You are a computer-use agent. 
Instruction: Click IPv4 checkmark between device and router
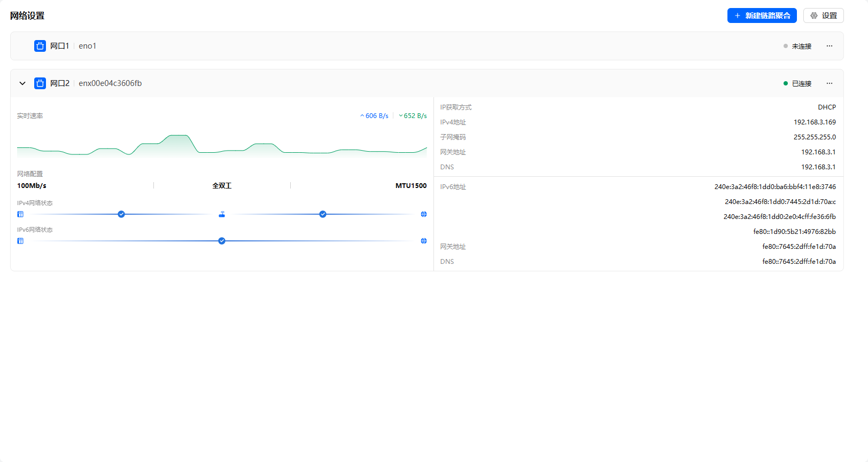pyautogui.click(x=121, y=214)
